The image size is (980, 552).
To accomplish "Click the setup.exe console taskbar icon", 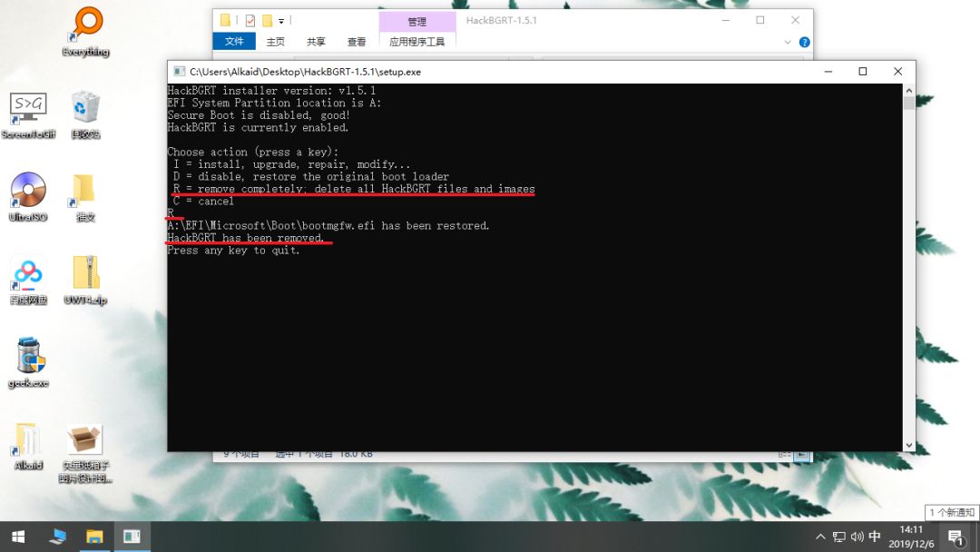I will pos(132,537).
